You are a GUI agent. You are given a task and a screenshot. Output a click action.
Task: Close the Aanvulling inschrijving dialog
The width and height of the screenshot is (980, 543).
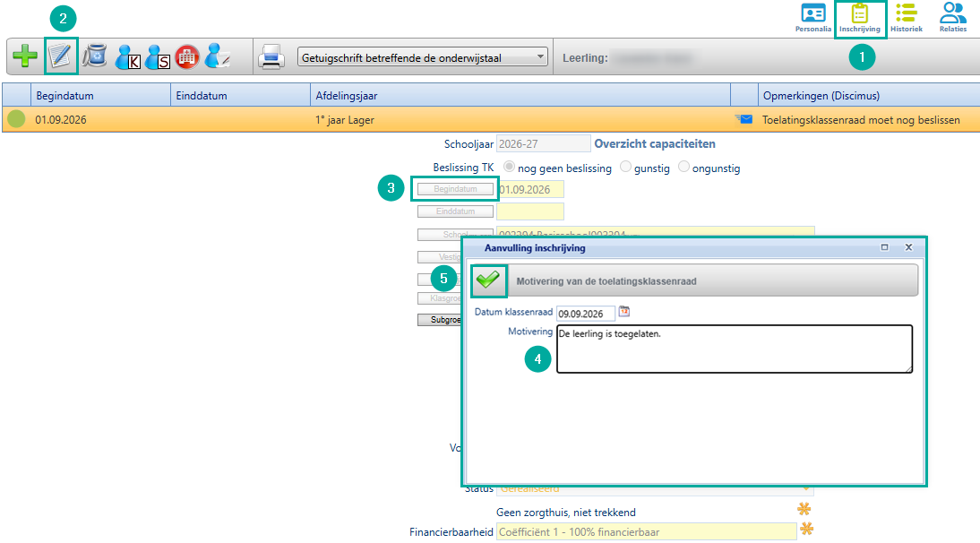(x=908, y=247)
